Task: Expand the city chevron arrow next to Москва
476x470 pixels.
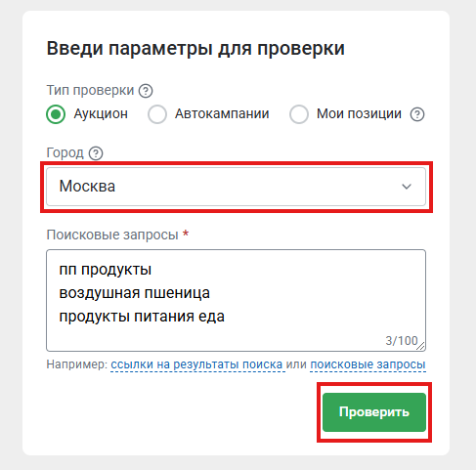Action: pos(407,187)
